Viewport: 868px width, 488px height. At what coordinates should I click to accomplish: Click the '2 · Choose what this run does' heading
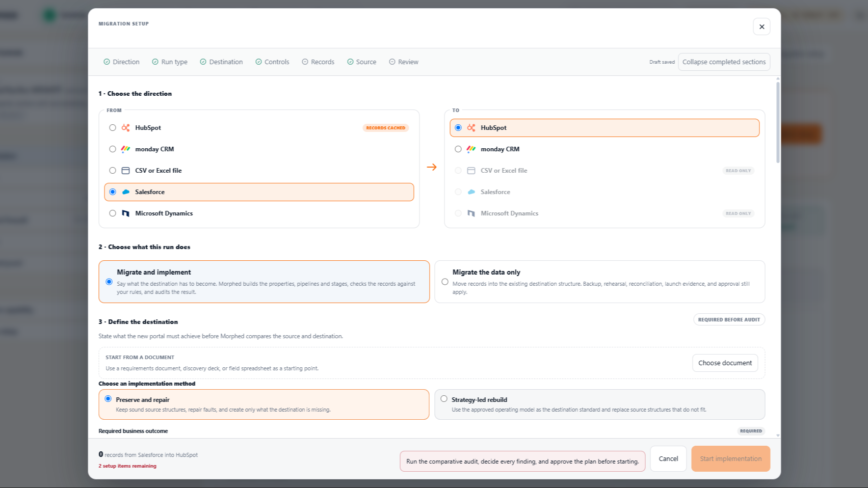click(x=144, y=247)
